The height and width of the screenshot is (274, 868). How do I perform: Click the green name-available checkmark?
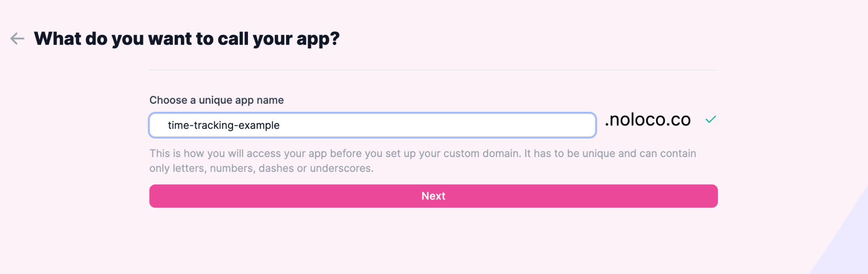tap(711, 119)
